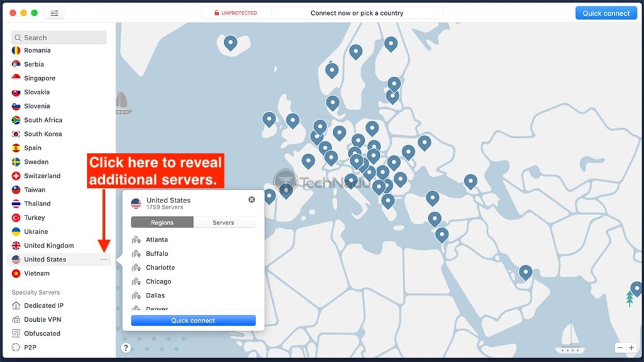Click the Iceland map pin

(230, 43)
